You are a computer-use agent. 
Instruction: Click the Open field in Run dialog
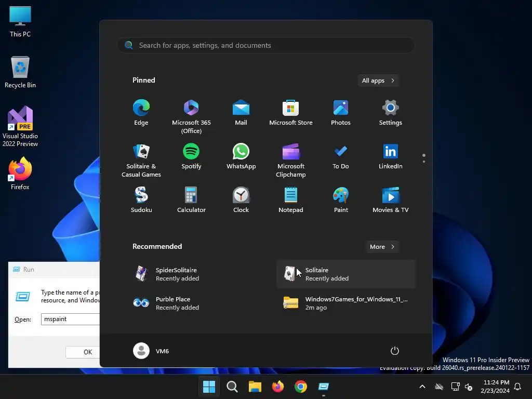[71, 319]
